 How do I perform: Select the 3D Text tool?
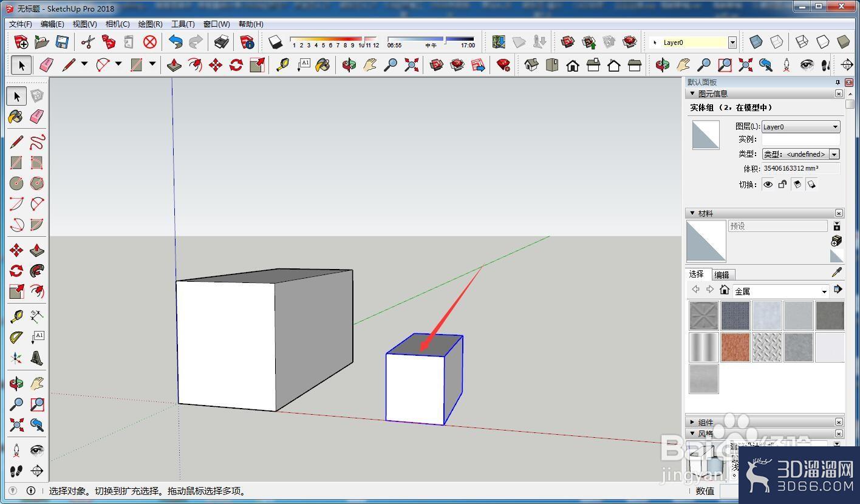(x=37, y=358)
